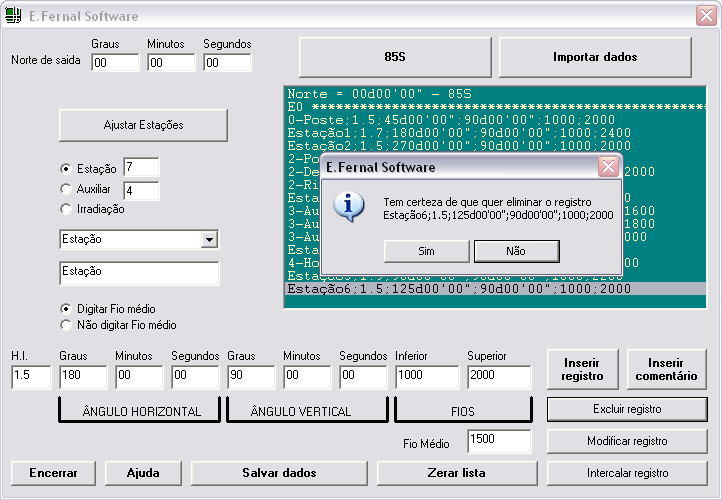Click Sim to confirm record deletion

[426, 251]
